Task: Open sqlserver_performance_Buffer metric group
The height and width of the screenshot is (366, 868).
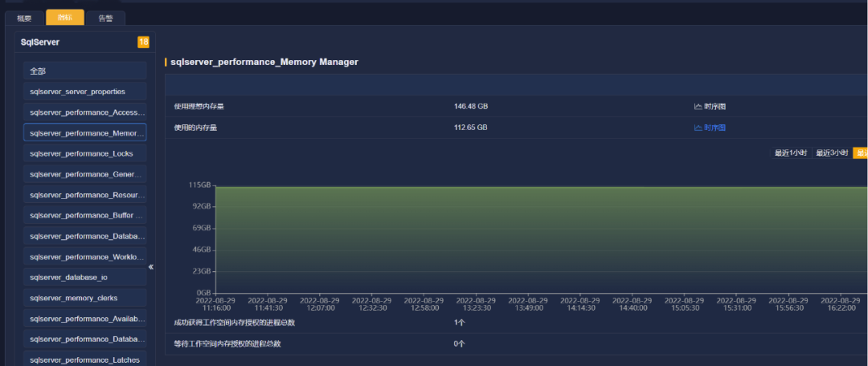Action: [85, 215]
